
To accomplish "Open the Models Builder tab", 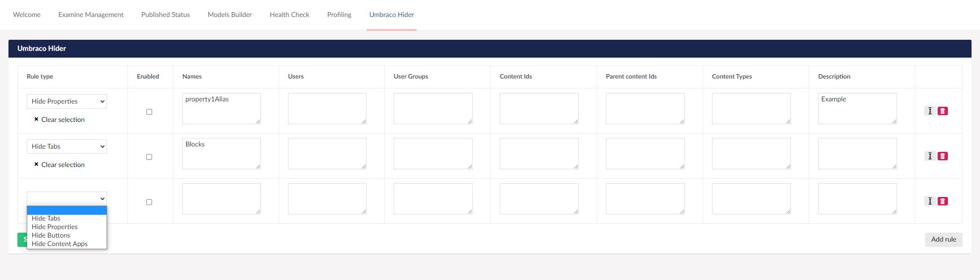I will pyautogui.click(x=230, y=15).
